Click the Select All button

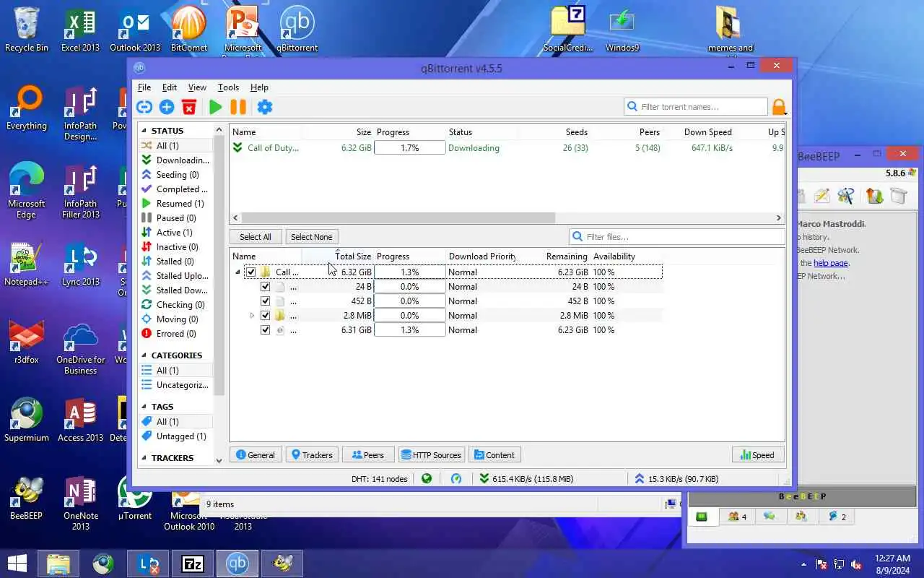click(x=256, y=237)
